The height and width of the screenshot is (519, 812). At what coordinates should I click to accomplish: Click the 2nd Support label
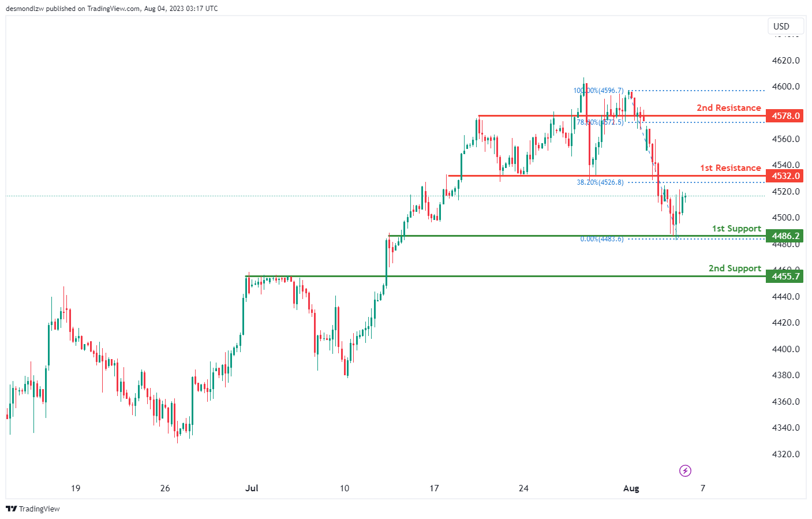tap(735, 268)
